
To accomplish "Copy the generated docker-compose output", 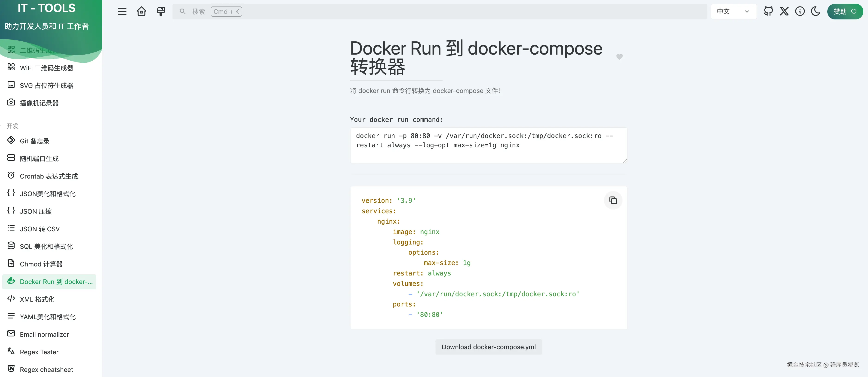I will [x=613, y=201].
